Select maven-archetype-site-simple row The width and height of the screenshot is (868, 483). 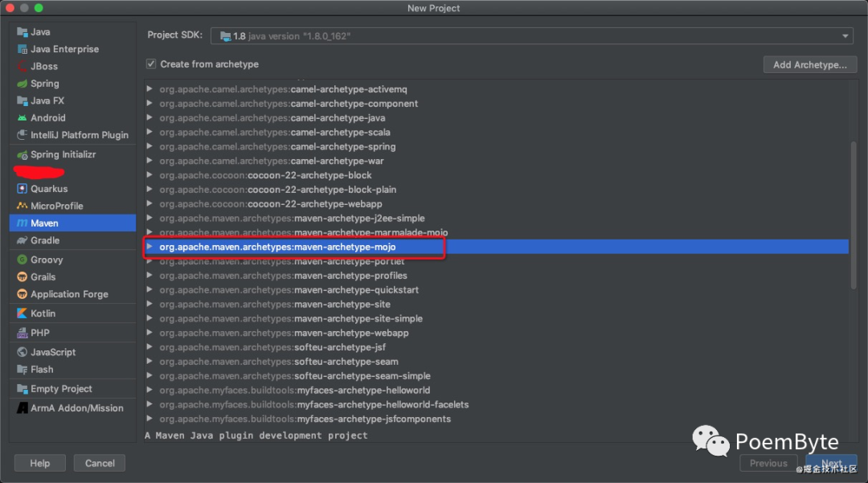(x=497, y=319)
